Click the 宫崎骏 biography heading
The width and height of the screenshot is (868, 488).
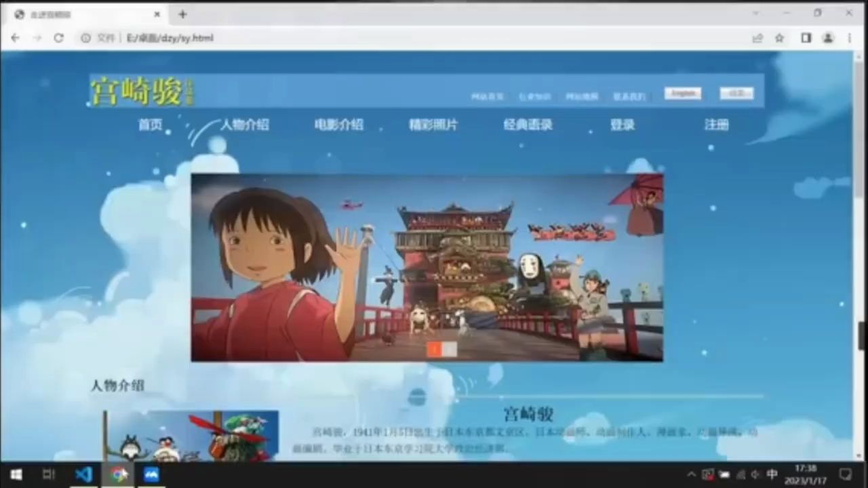click(528, 414)
